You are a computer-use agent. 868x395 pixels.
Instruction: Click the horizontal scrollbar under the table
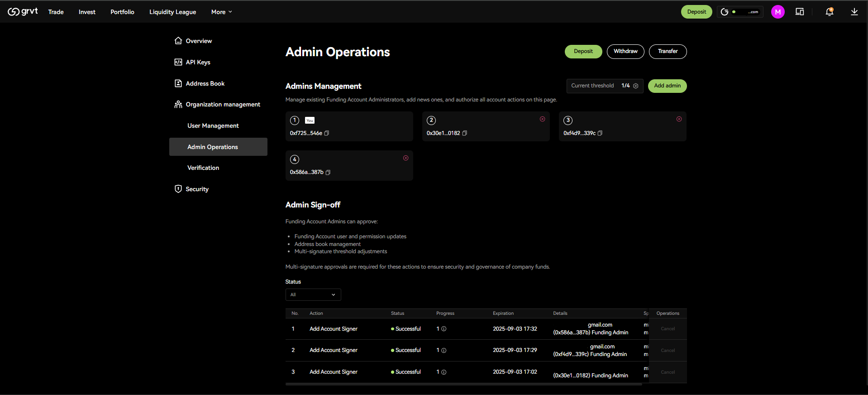(x=464, y=384)
